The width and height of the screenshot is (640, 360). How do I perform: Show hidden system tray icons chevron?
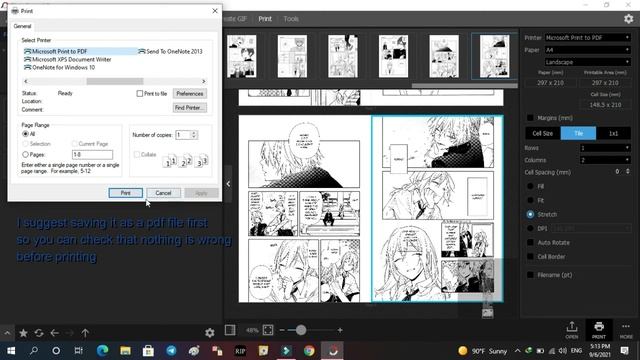pyautogui.click(x=518, y=351)
